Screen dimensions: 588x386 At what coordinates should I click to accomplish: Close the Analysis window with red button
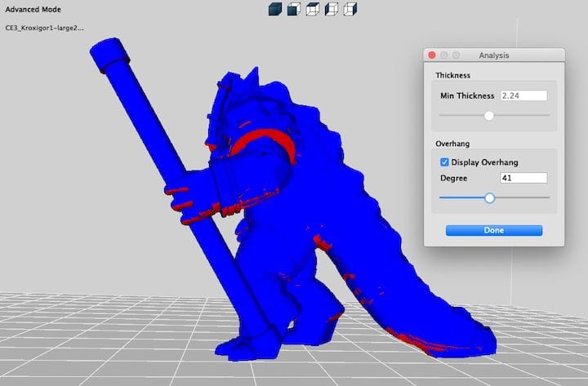click(x=432, y=55)
